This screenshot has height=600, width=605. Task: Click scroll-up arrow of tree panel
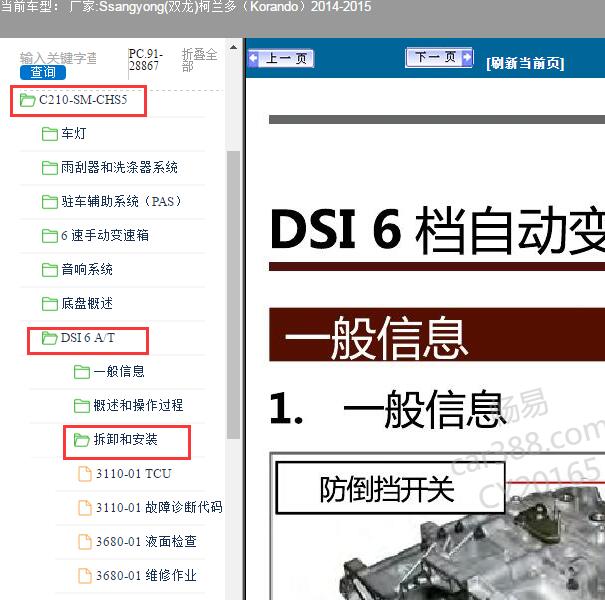233,48
